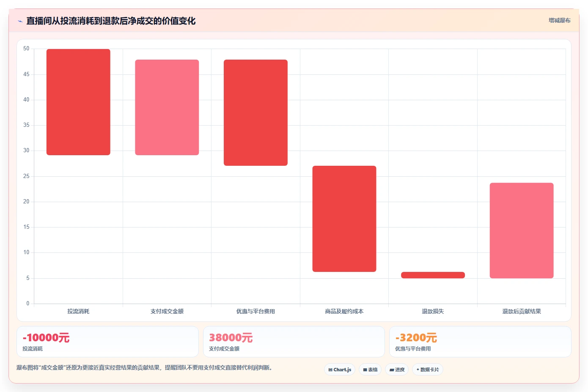Click the 优惠与平台费用 x-axis label
The image size is (588, 392).
(x=256, y=311)
